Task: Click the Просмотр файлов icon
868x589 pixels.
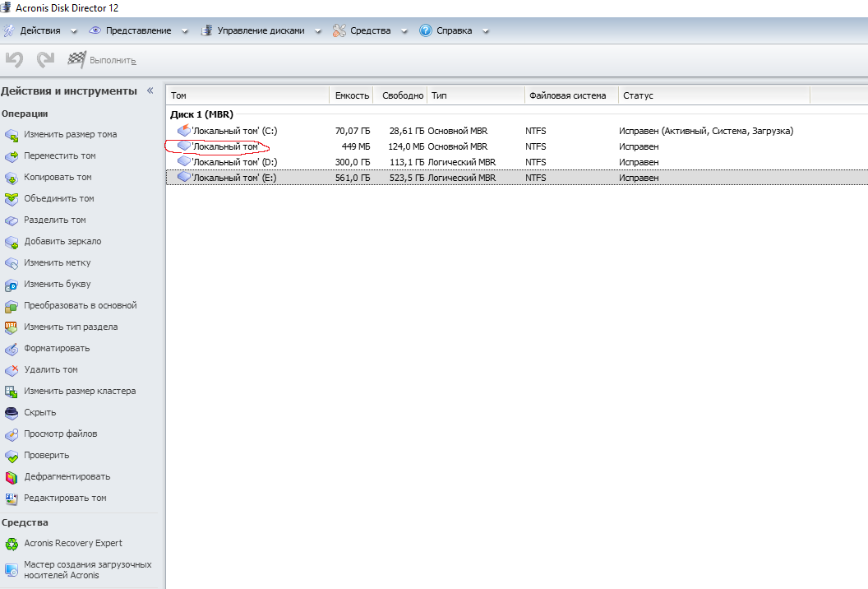Action: (11, 434)
